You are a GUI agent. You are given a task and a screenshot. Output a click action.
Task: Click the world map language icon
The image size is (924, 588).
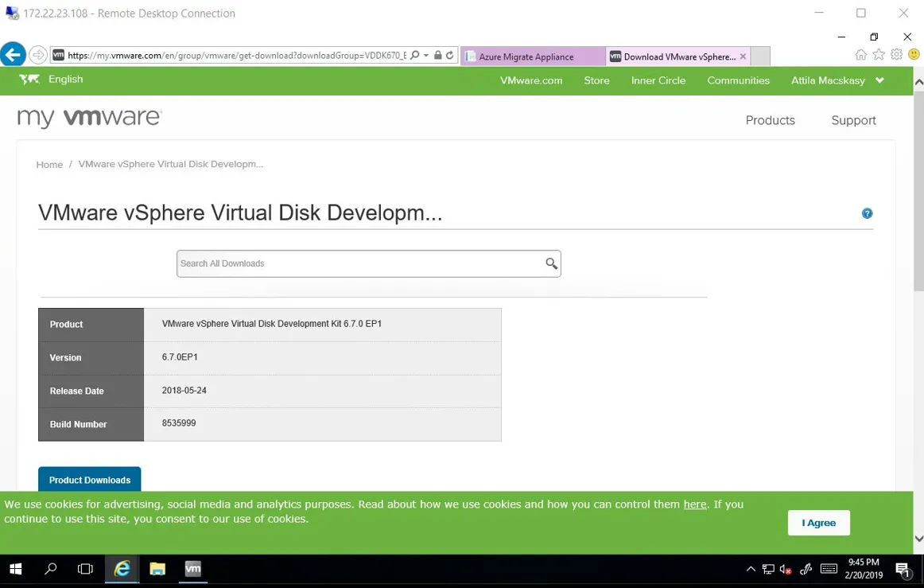(x=29, y=79)
